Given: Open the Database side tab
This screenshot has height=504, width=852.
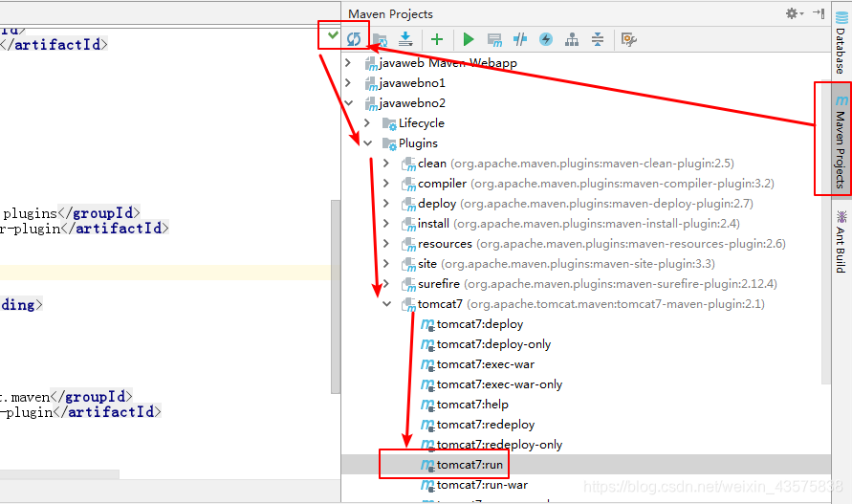Looking at the screenshot, I should pos(841,42).
